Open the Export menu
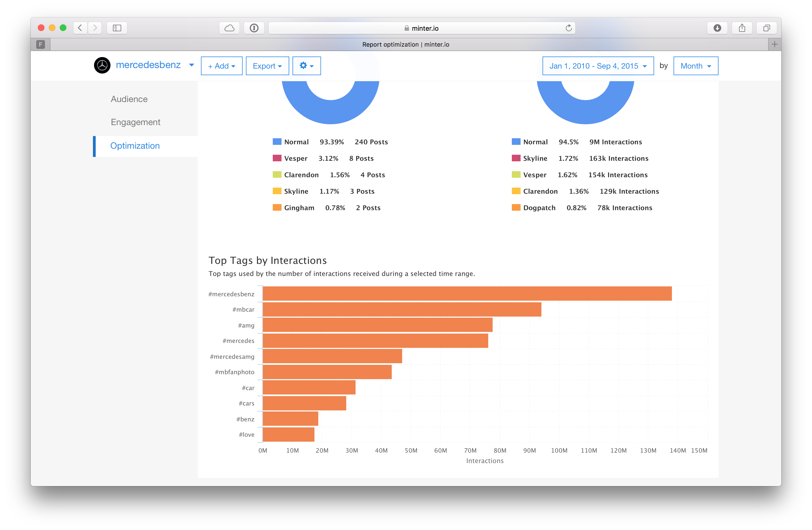This screenshot has height=530, width=812. coord(267,66)
